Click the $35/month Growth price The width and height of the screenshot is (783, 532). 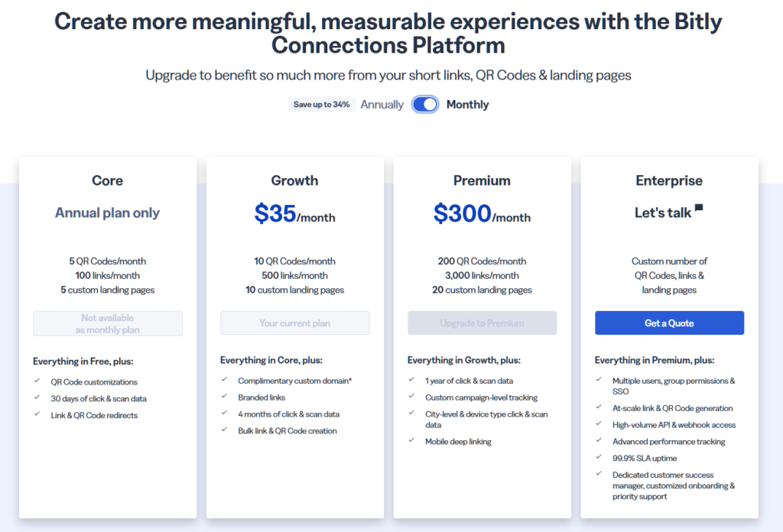(294, 215)
